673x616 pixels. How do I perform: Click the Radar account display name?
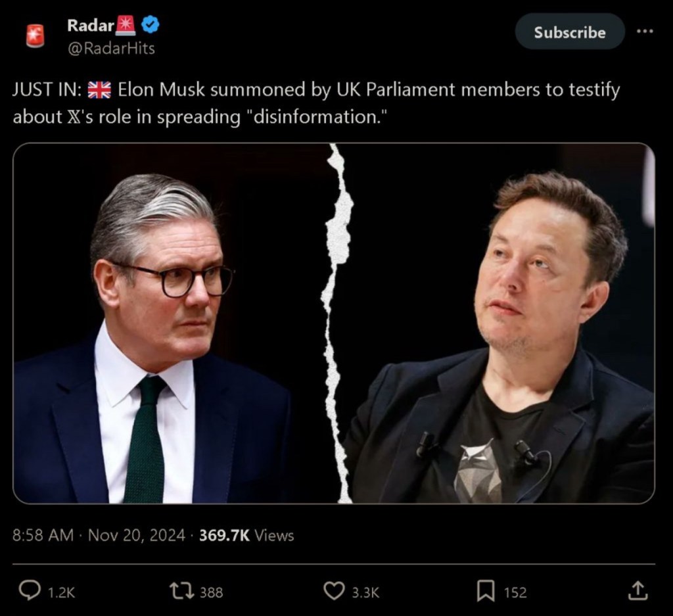(x=91, y=26)
